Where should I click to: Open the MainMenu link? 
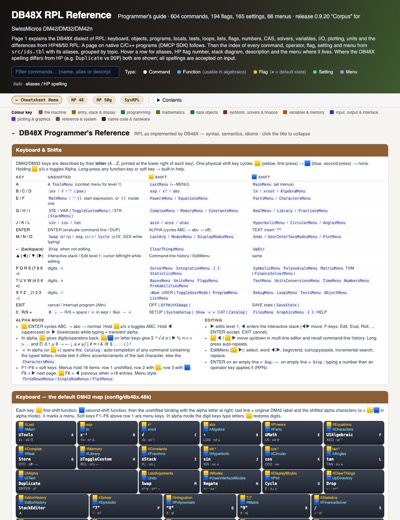click(262, 184)
